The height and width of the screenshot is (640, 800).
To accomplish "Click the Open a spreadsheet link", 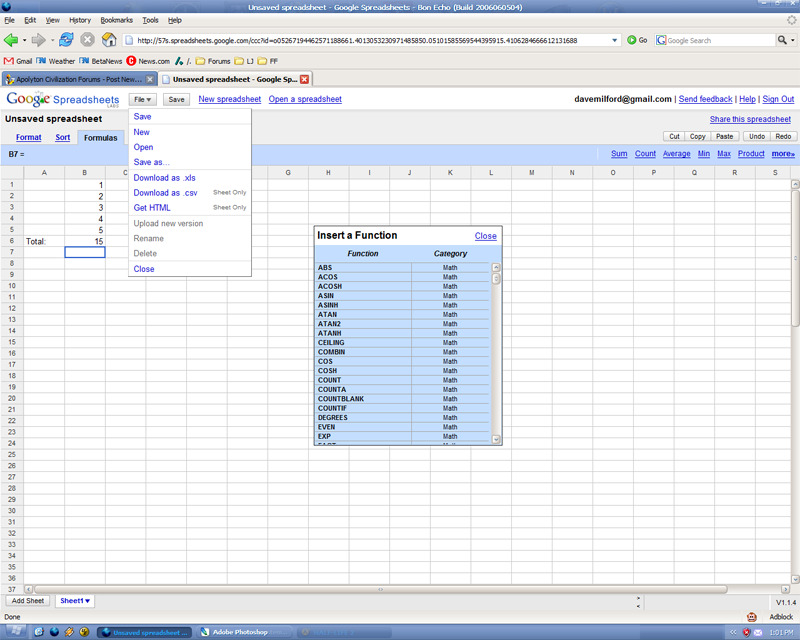I will coord(305,99).
